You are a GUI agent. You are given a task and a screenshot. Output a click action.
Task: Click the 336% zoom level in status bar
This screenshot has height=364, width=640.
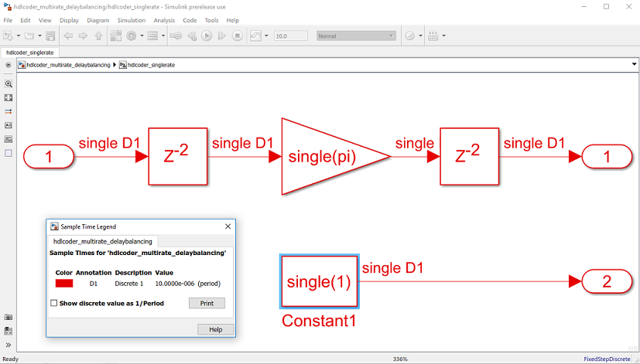[400, 359]
